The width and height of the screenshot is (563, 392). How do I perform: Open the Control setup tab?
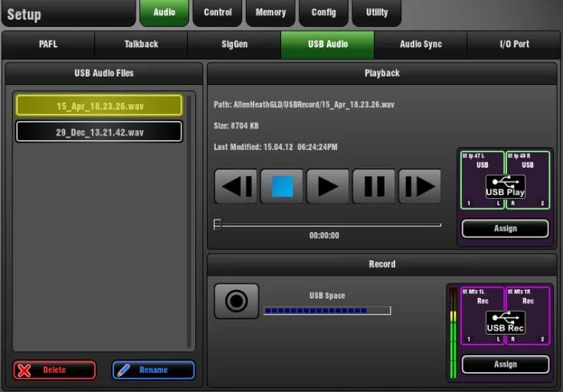(x=218, y=13)
